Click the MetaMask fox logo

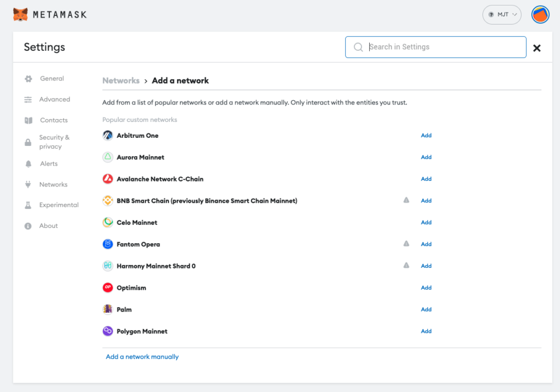coord(20,15)
